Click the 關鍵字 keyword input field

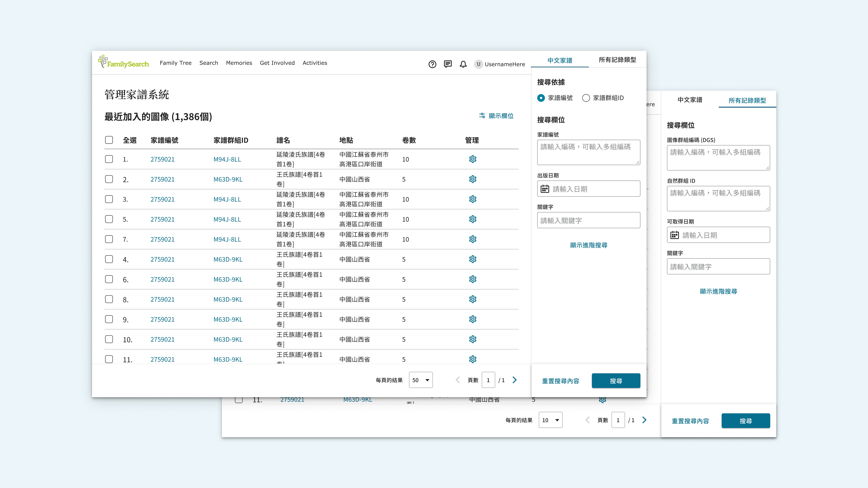[588, 220]
